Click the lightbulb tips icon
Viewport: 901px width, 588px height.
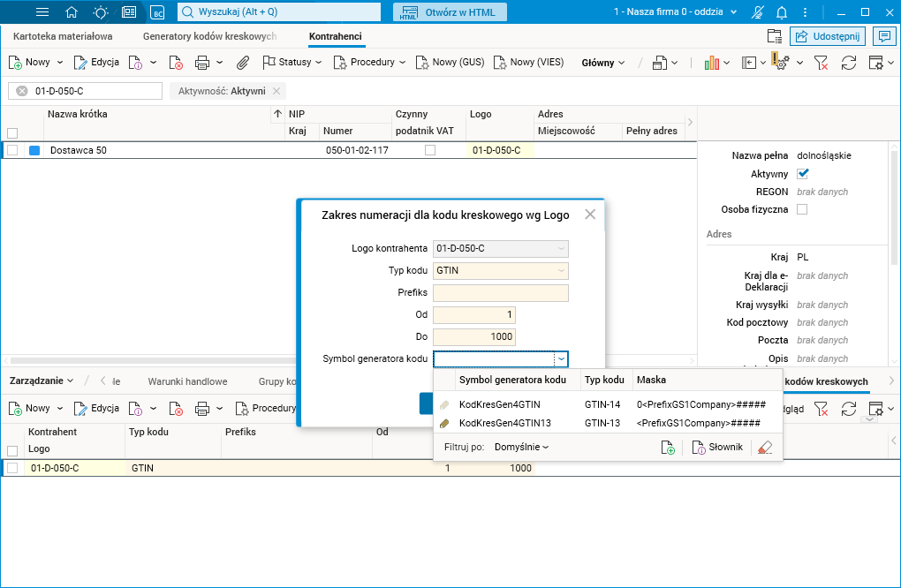tap(100, 12)
